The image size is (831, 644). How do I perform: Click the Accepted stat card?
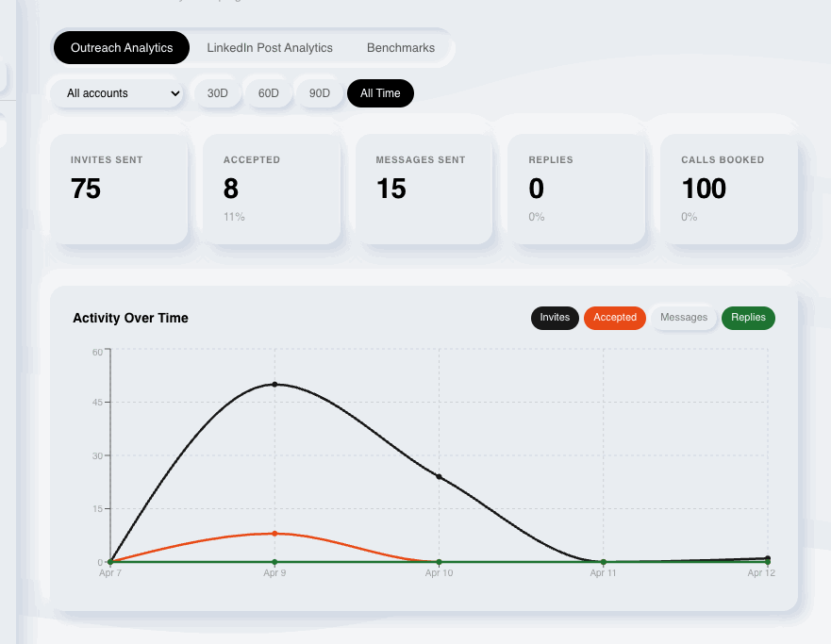tap(272, 189)
